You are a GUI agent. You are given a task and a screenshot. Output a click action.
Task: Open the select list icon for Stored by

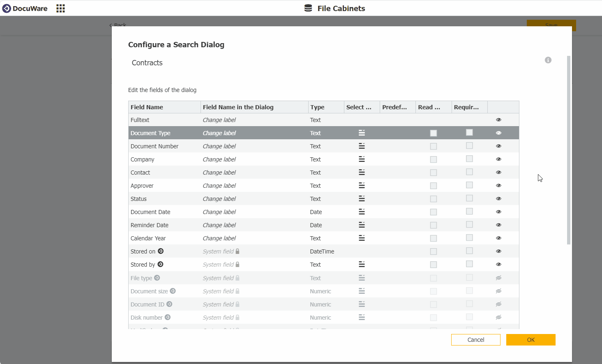[361, 264]
